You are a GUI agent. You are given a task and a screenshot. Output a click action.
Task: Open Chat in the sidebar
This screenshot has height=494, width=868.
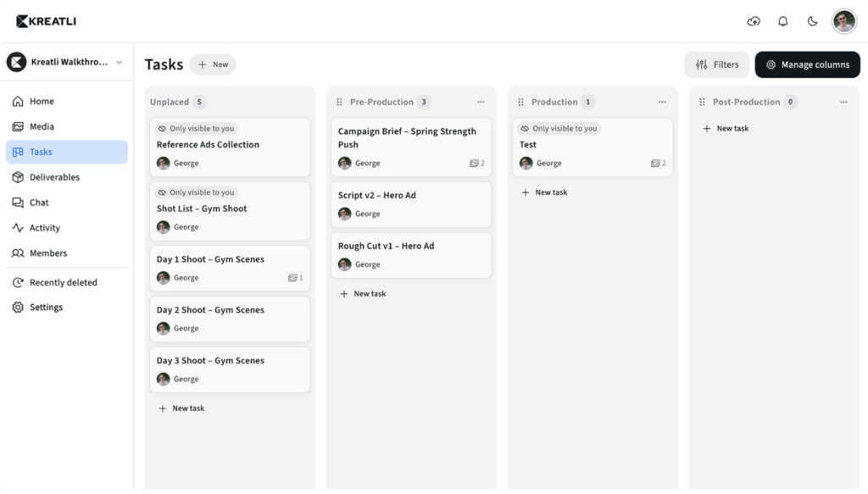pyautogui.click(x=67, y=203)
